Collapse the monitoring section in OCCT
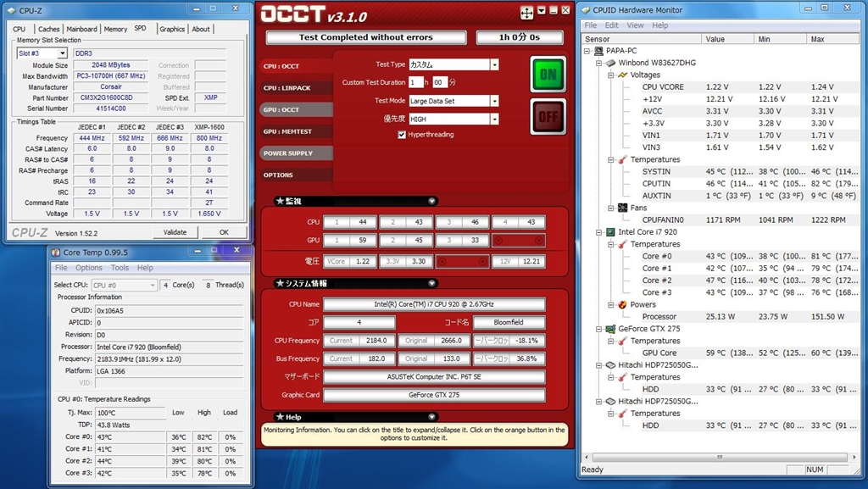The height and width of the screenshot is (489, 868). pyautogui.click(x=431, y=202)
